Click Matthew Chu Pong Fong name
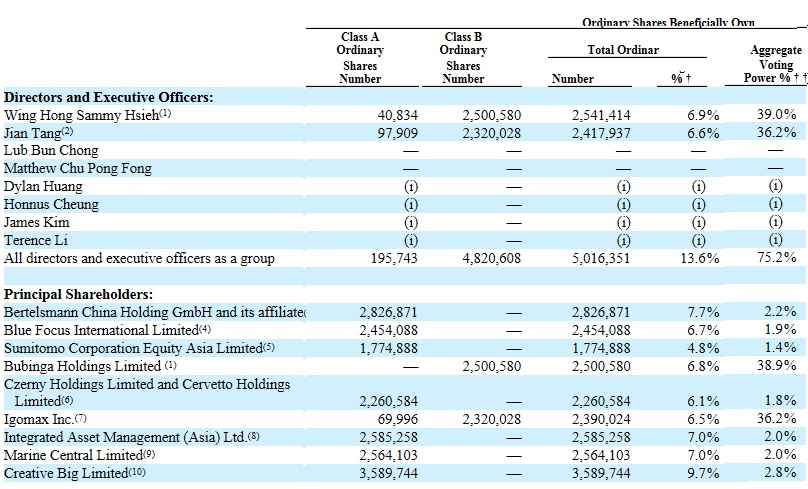This screenshot has height=489, width=808. point(78,168)
